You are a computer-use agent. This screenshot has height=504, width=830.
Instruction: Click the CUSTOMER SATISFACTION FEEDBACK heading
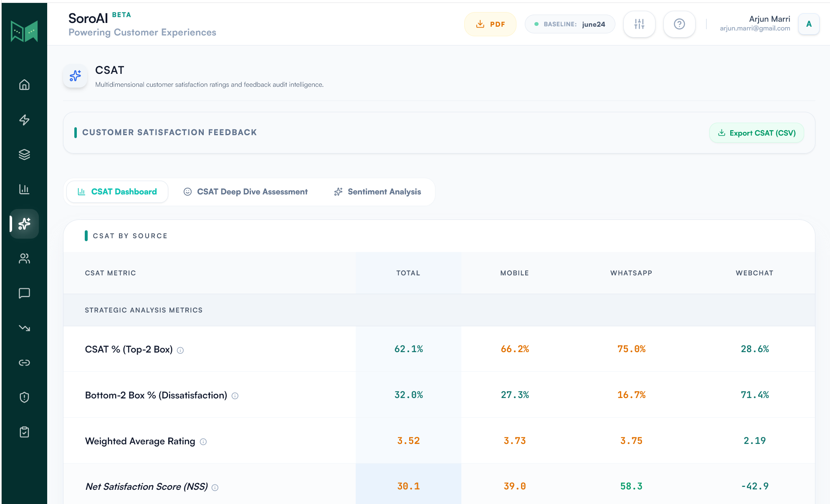coord(170,133)
